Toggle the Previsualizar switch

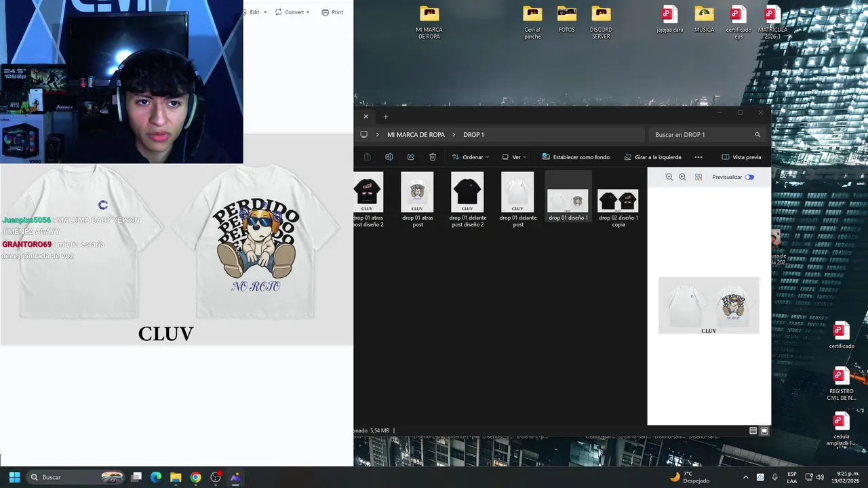pyautogui.click(x=749, y=177)
